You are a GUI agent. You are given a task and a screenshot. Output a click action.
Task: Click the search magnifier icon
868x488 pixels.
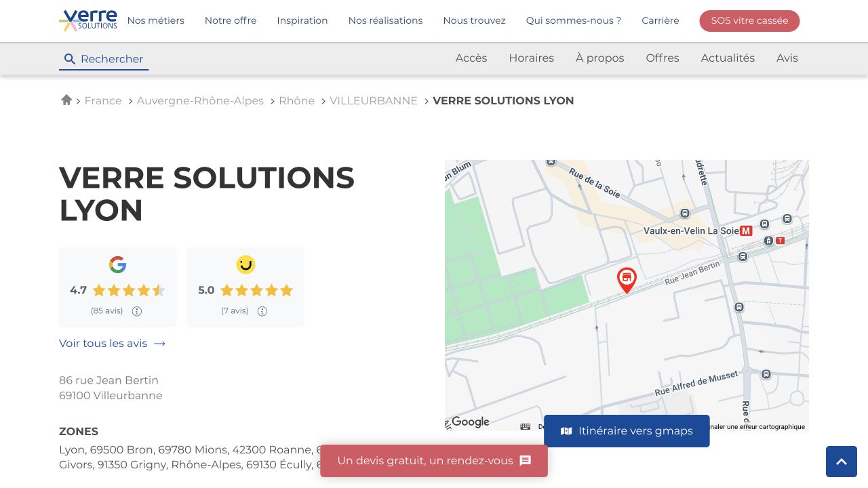click(x=69, y=59)
